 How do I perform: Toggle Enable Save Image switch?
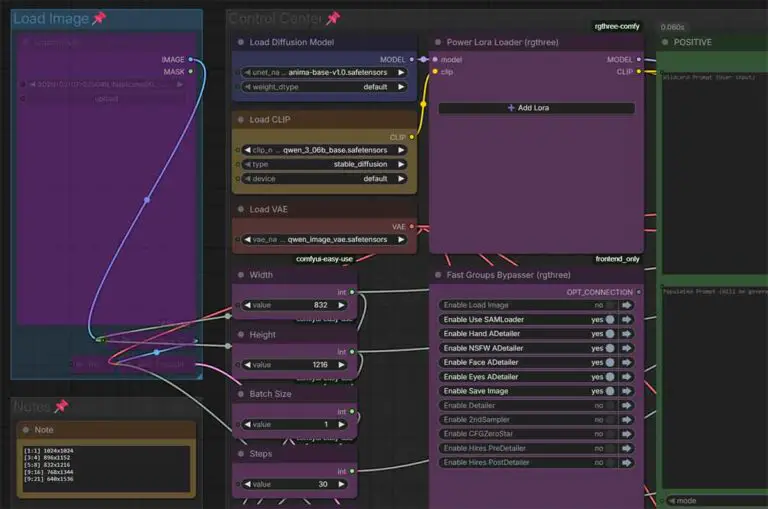610,391
